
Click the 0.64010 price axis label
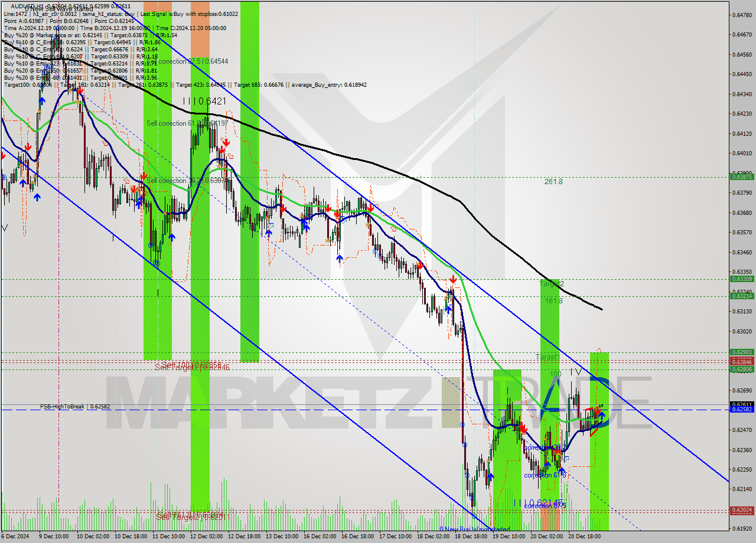coord(742,153)
